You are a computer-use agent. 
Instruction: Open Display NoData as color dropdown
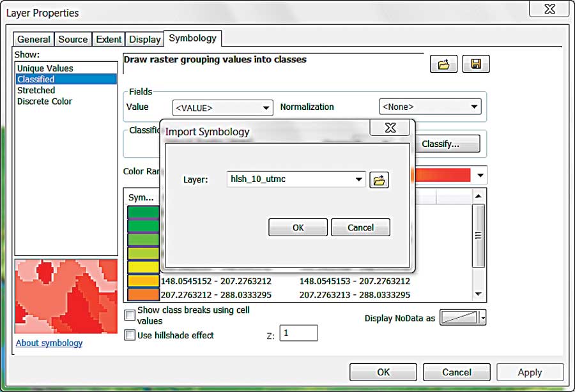(x=484, y=318)
